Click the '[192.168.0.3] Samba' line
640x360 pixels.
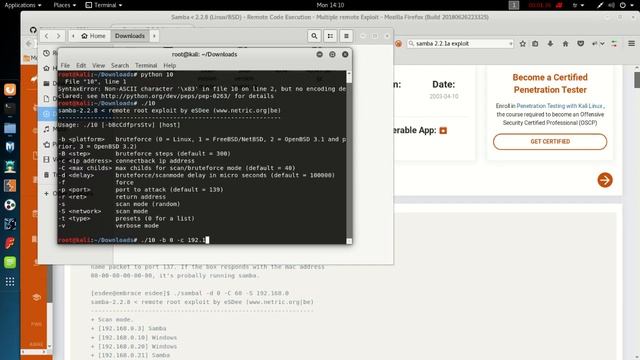(x=129, y=329)
